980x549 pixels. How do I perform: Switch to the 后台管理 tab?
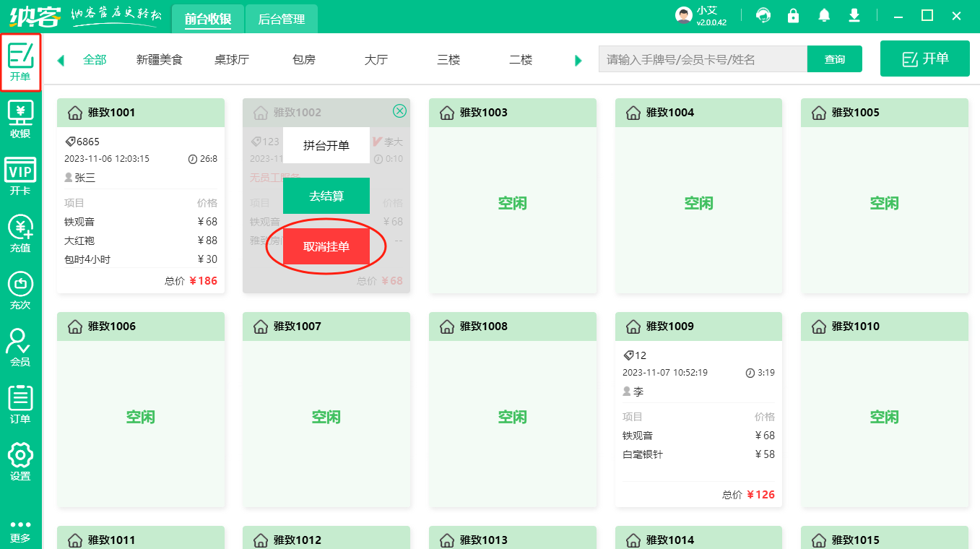tap(280, 19)
